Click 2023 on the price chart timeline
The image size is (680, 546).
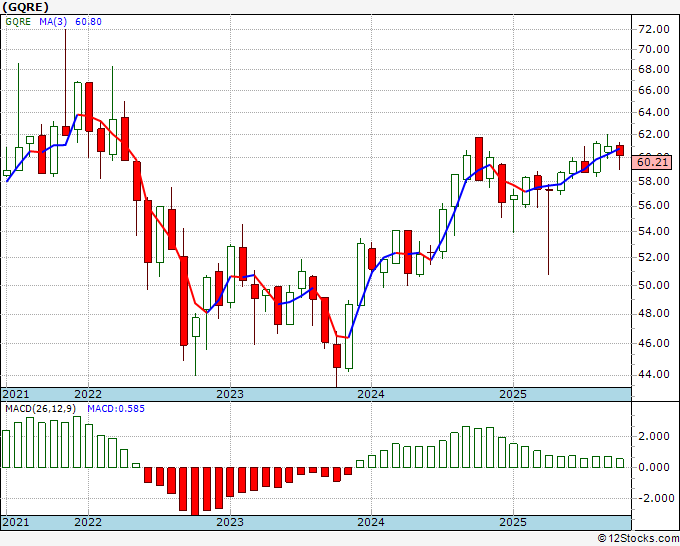230,394
